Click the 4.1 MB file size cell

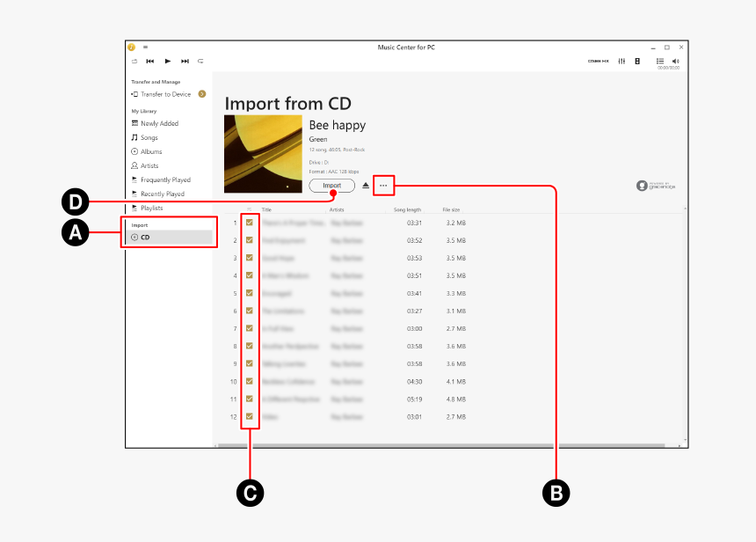click(x=455, y=382)
